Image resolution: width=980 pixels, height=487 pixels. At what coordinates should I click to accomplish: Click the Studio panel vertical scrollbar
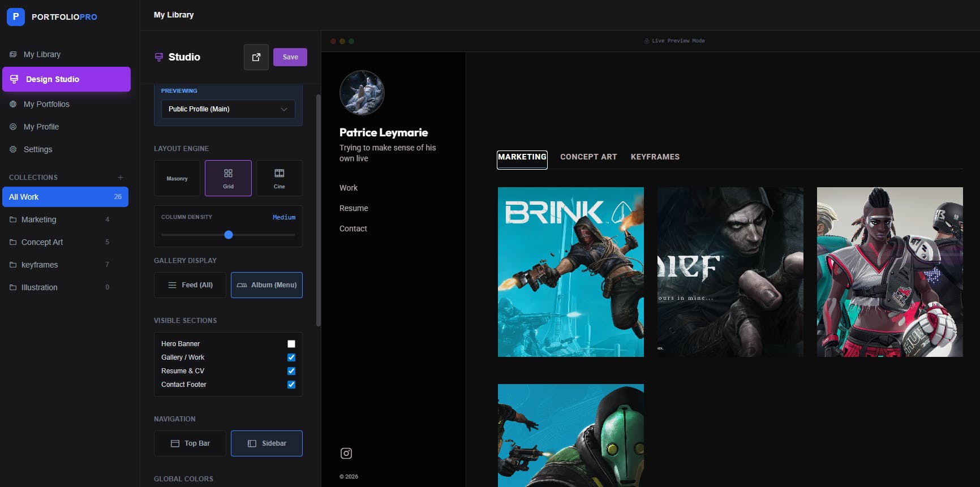[x=319, y=210]
